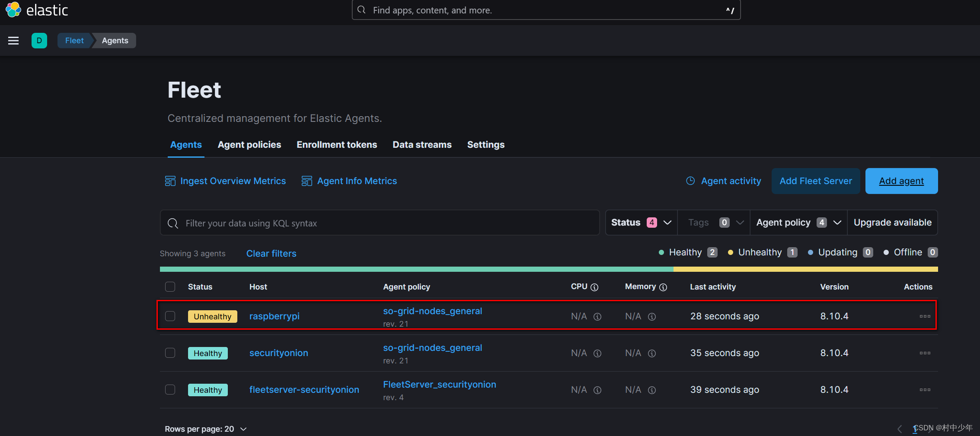Show CPU column info tooltip icon

[x=594, y=287]
